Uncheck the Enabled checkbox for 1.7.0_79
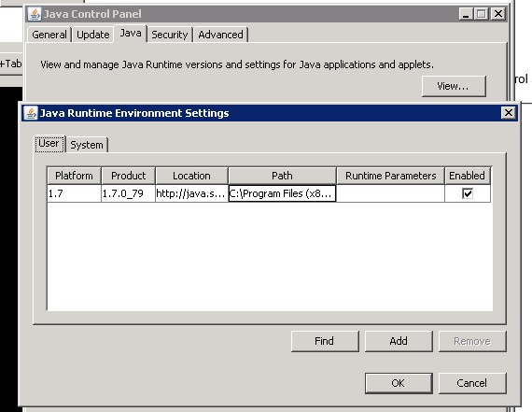This screenshot has height=412, width=532. (x=468, y=193)
